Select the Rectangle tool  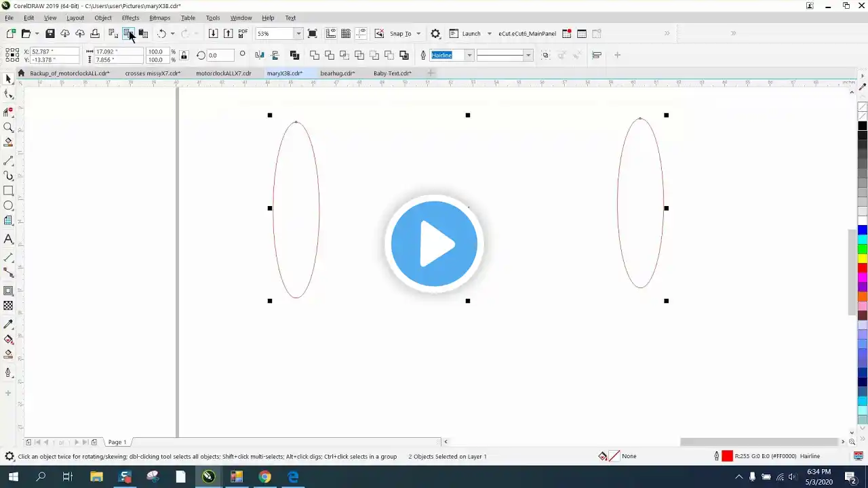pos(8,191)
